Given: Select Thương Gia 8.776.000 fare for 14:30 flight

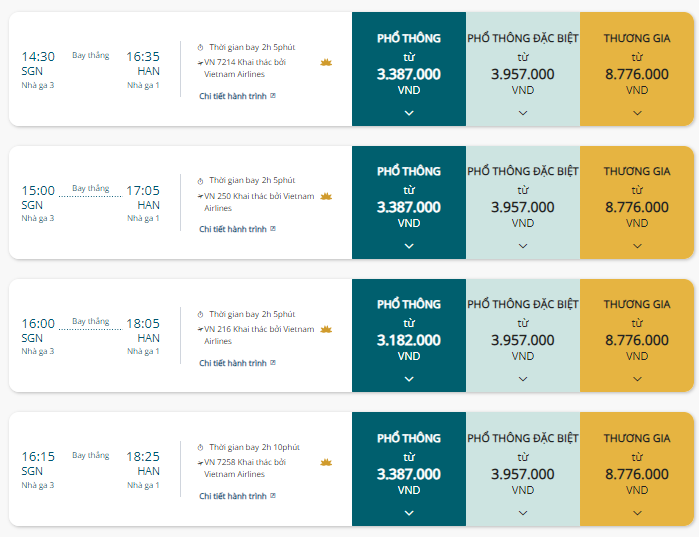Looking at the screenshot, I should (637, 69).
